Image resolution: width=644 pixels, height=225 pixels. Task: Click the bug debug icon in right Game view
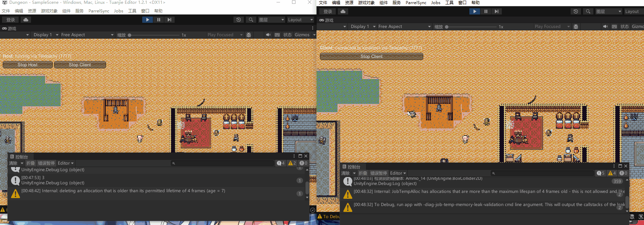[x=576, y=27]
